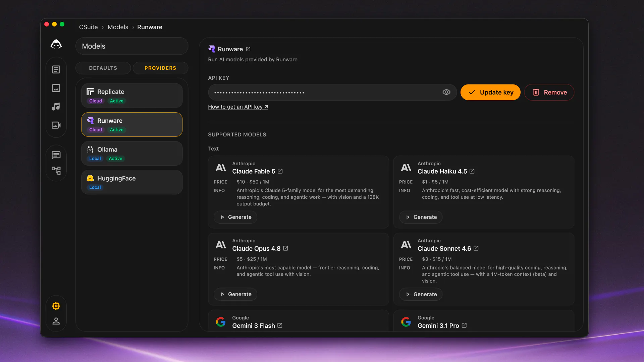Click the API key input field
This screenshot has height=362, width=644.
pyautogui.click(x=332, y=92)
